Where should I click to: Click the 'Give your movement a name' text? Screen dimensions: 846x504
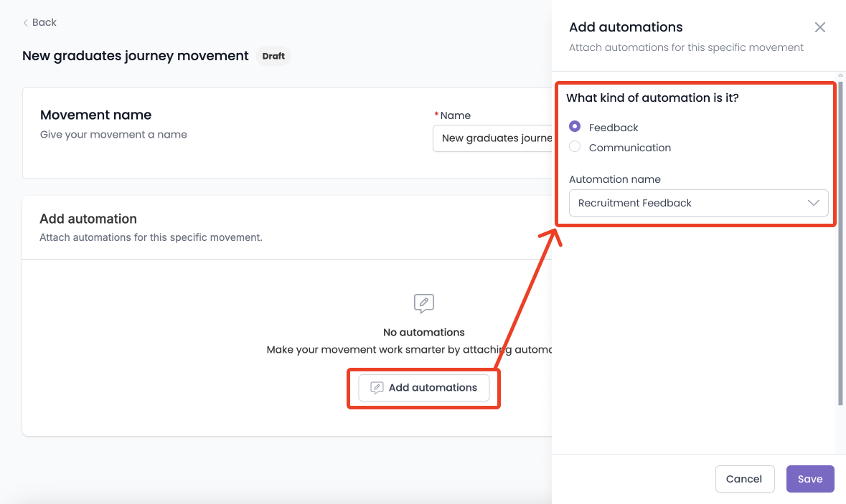(x=113, y=134)
